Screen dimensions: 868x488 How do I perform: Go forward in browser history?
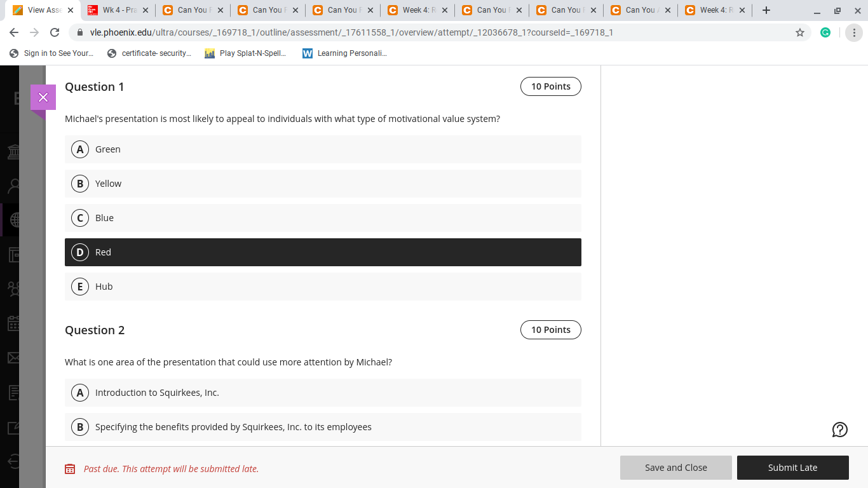click(34, 32)
